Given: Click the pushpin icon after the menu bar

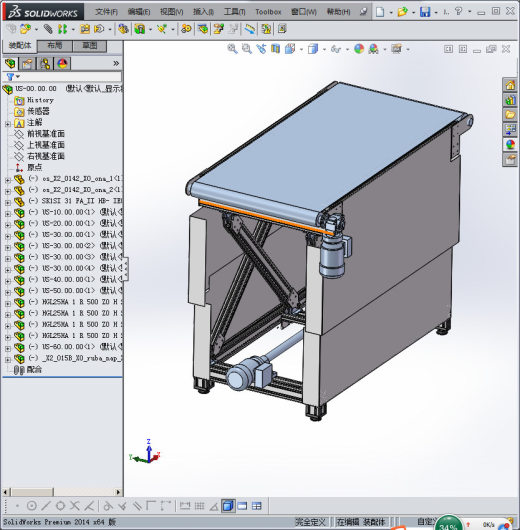Looking at the screenshot, I should pyautogui.click(x=363, y=12).
